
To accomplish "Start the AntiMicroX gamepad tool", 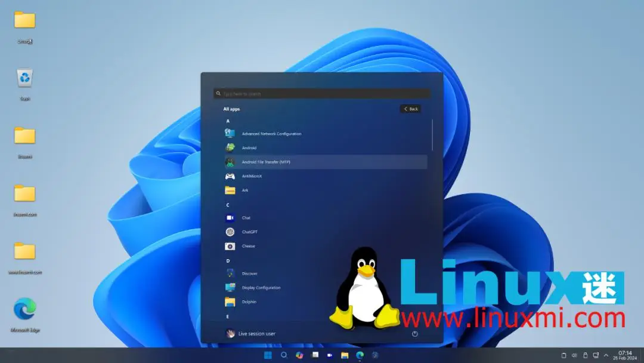I will 252,176.
